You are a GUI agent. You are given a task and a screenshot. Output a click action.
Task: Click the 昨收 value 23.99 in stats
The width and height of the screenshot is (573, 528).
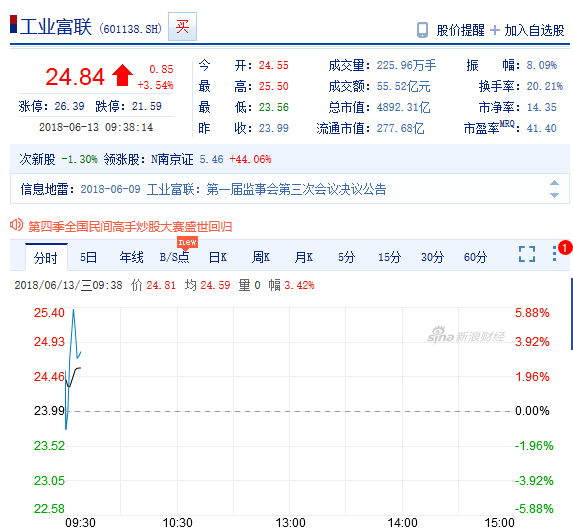tap(274, 128)
